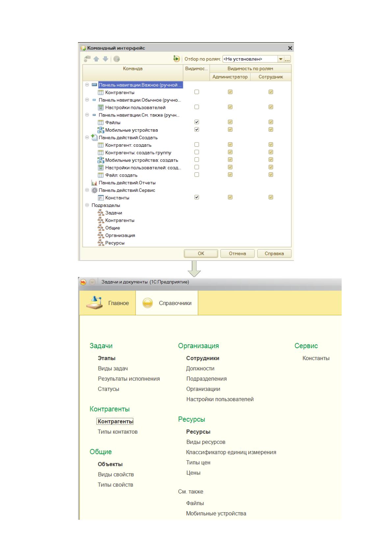
Task: Click the OK button in dialog
Action: 201,254
